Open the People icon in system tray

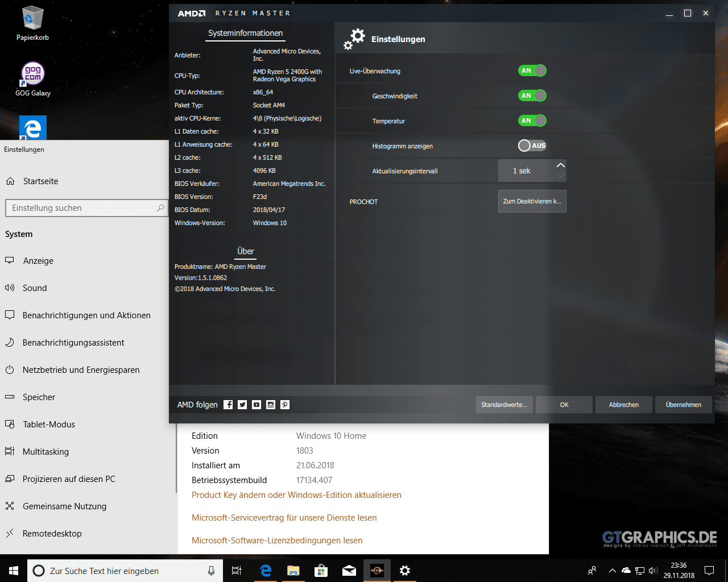[x=592, y=571]
